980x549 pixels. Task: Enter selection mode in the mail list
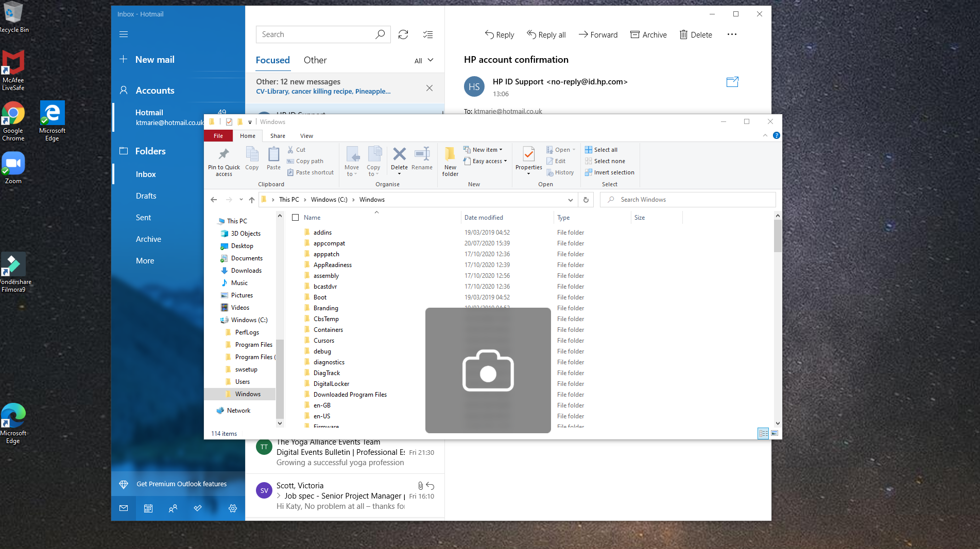[428, 34]
